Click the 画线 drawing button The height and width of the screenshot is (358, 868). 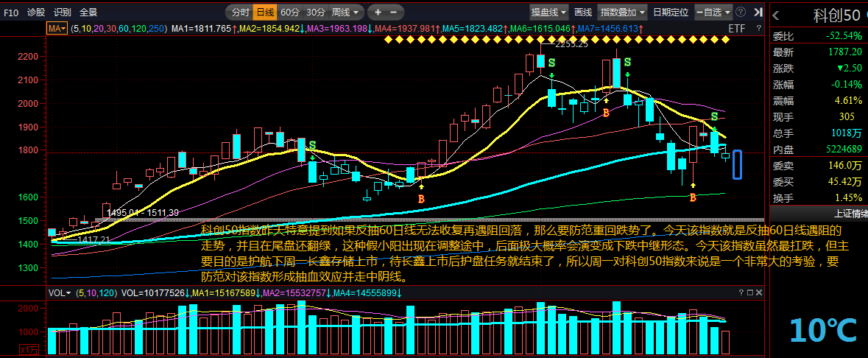coord(583,12)
